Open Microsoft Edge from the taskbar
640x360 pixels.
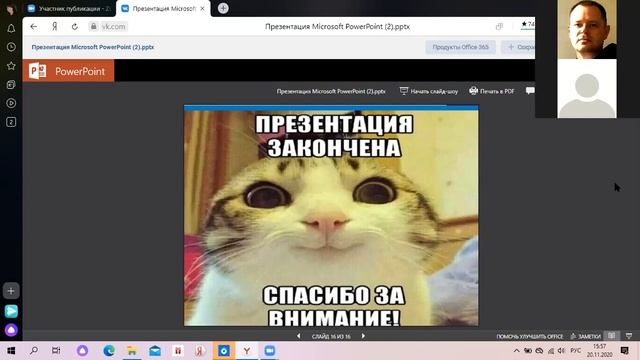pyautogui.click(x=109, y=351)
